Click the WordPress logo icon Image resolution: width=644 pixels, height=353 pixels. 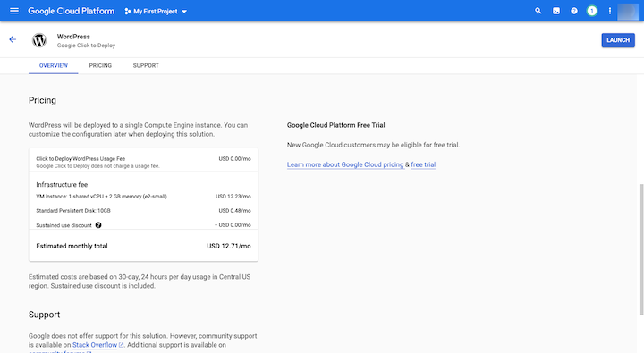39,40
